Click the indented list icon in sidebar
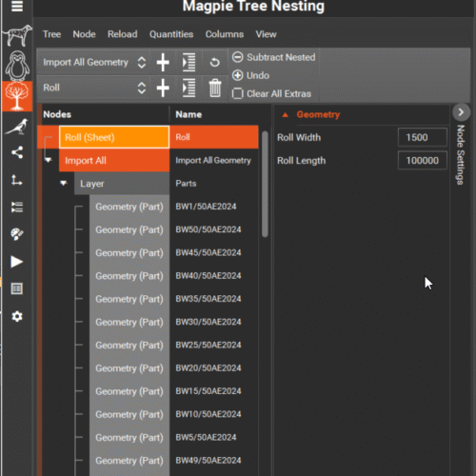This screenshot has height=476, width=476. [17, 208]
